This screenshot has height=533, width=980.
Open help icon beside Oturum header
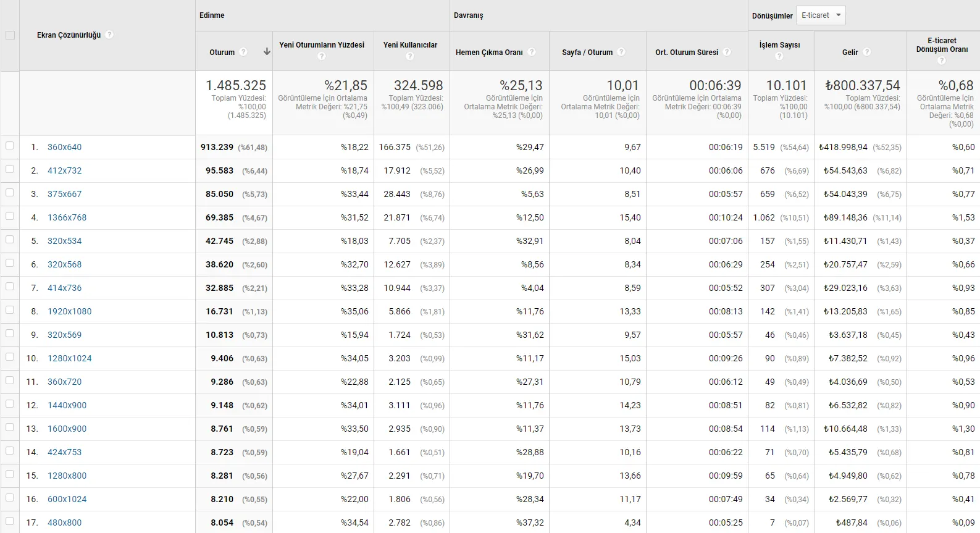(243, 52)
